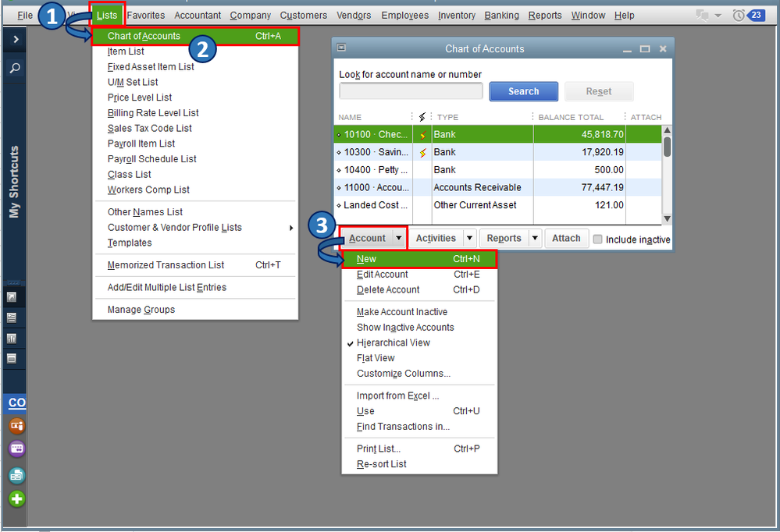Viewport: 780px width, 532px height.
Task: Choose Import from Excel menu entry
Action: (398, 395)
